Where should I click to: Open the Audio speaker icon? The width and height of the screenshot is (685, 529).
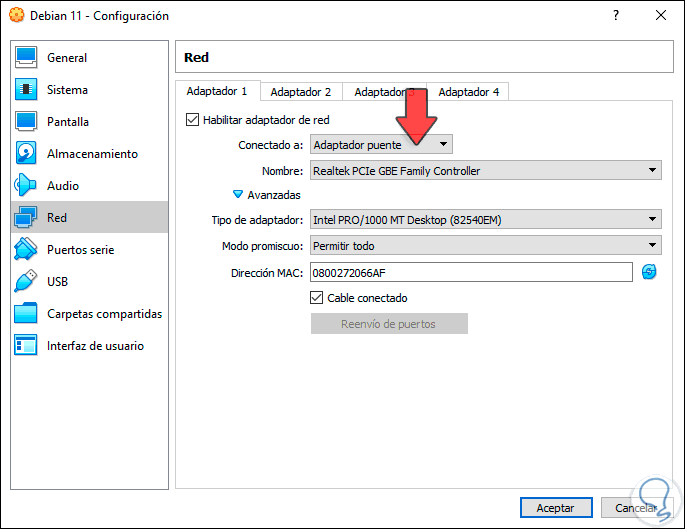(27, 186)
